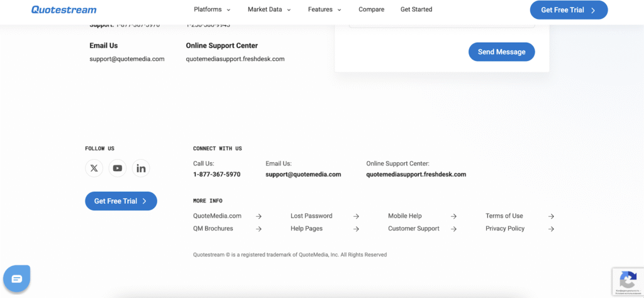Click the arrow next to Mobile Help
The image size is (644, 298).
tap(453, 216)
